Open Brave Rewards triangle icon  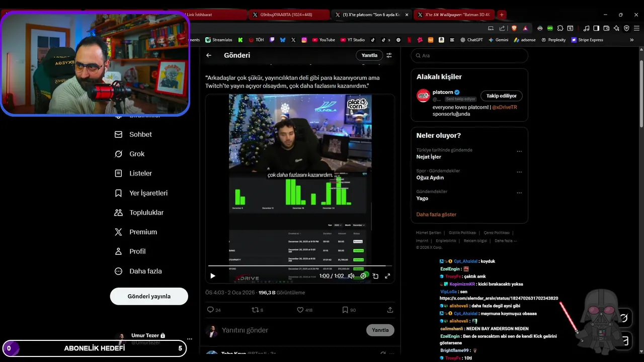click(x=525, y=28)
